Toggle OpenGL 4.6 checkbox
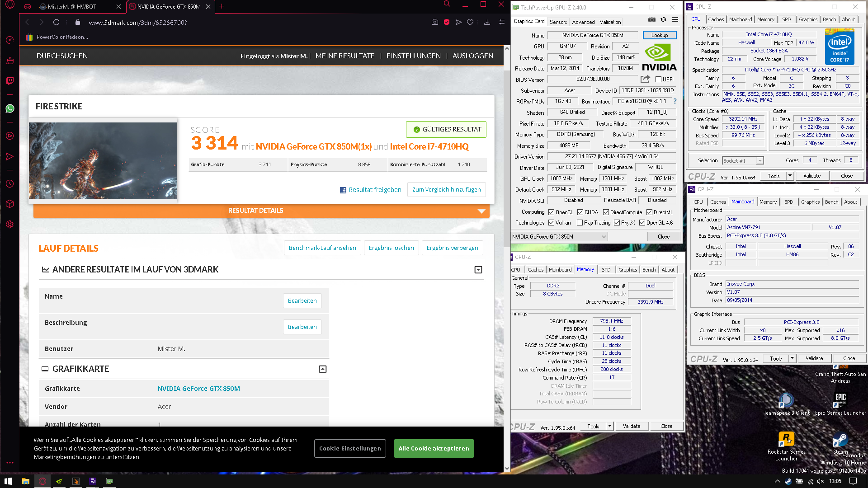 tap(642, 223)
